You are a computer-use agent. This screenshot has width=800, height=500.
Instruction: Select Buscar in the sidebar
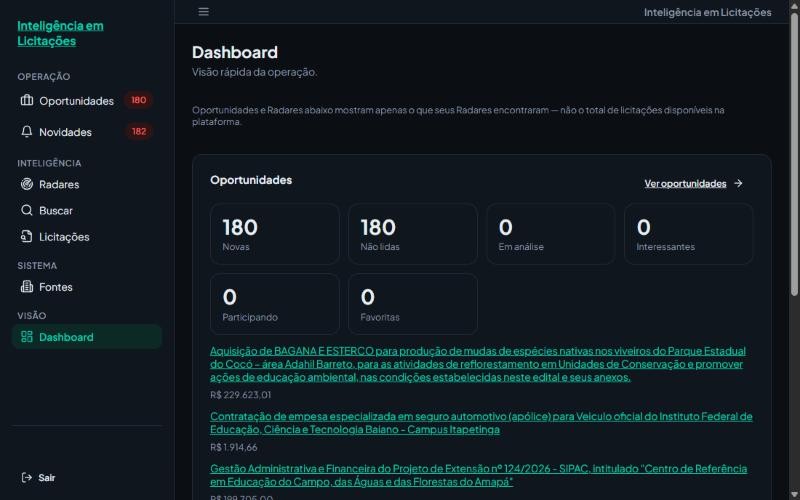87,210
